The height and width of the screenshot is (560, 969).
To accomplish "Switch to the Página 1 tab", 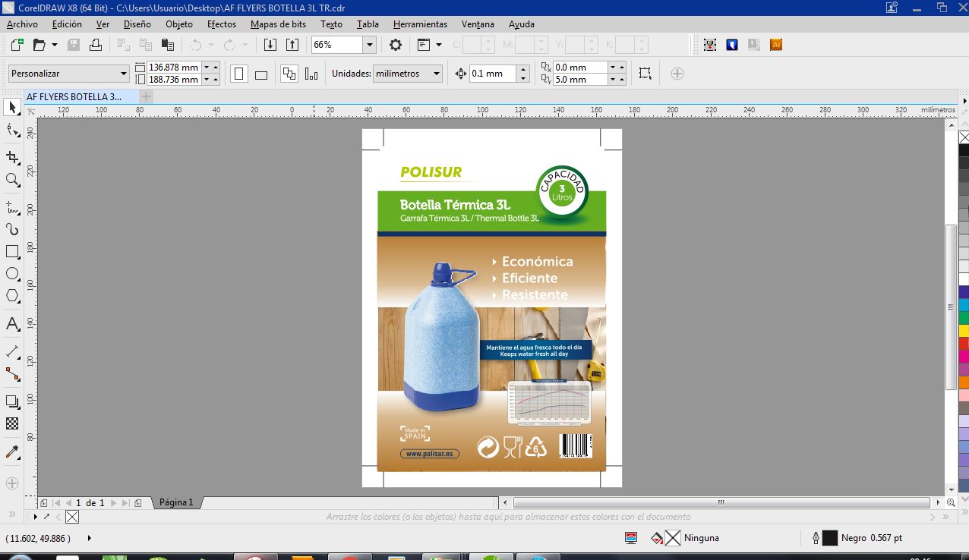I will coord(176,502).
